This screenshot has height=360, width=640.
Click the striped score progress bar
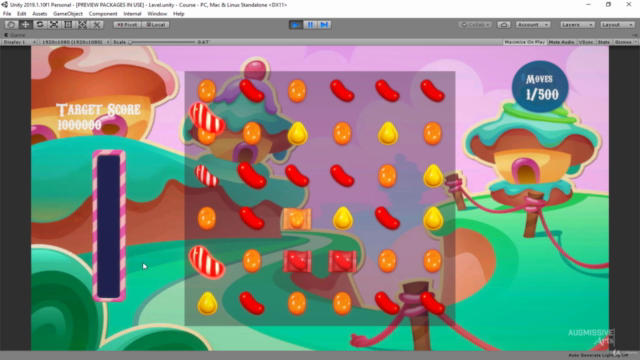[x=109, y=226]
